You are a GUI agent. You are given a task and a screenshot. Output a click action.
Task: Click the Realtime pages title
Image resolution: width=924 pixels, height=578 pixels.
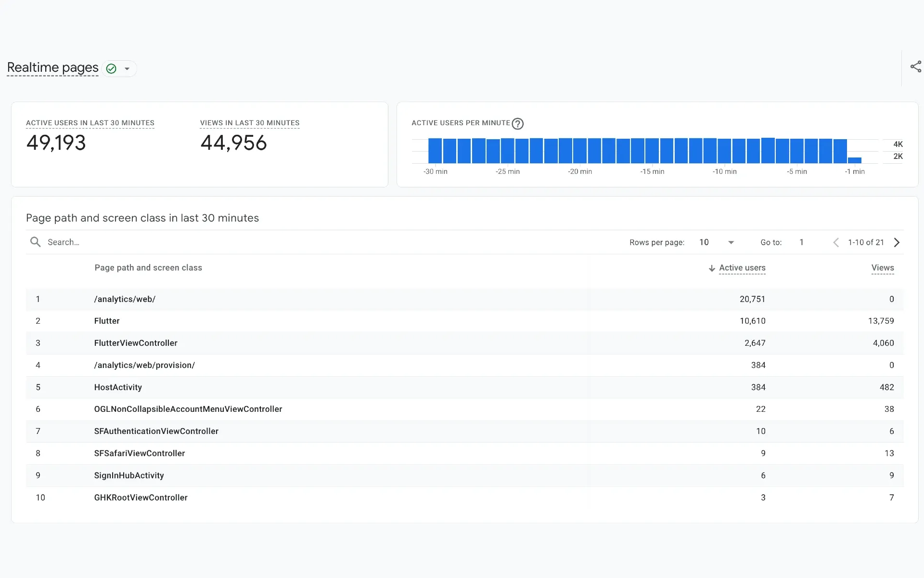52,67
